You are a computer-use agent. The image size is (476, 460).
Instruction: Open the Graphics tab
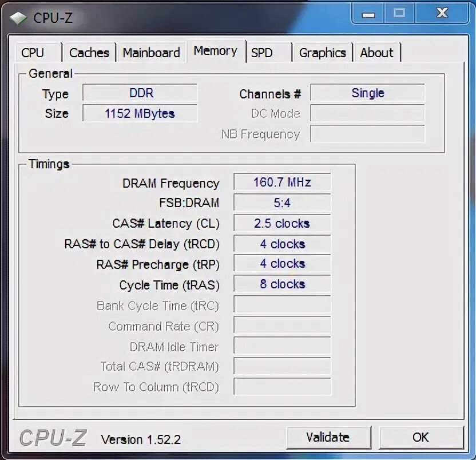coord(323,53)
